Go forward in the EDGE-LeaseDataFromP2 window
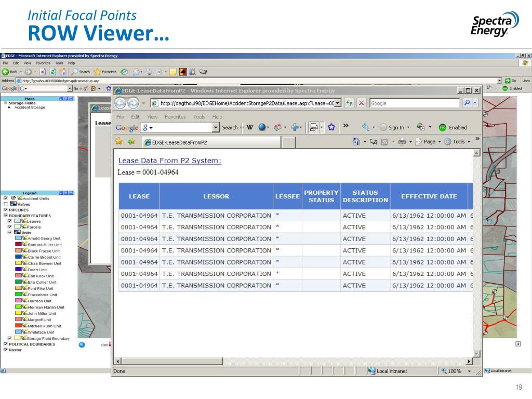The image size is (532, 399). [133, 103]
